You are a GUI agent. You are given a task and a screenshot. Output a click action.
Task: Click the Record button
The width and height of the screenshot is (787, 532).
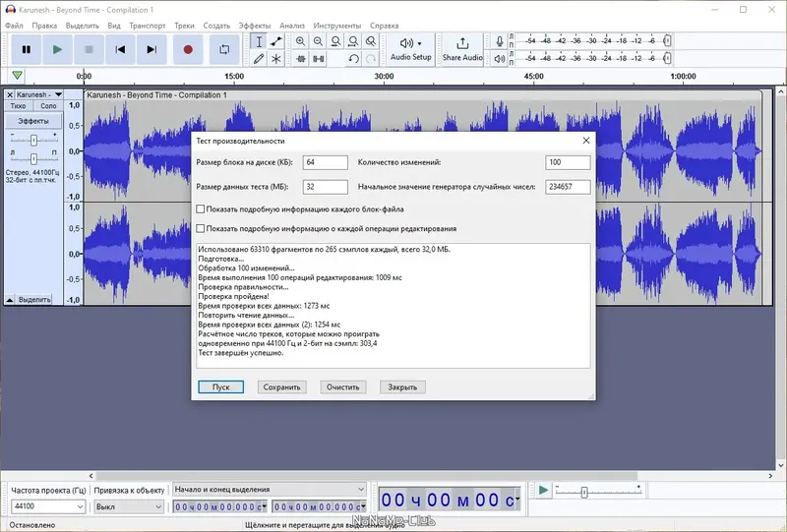[188, 49]
